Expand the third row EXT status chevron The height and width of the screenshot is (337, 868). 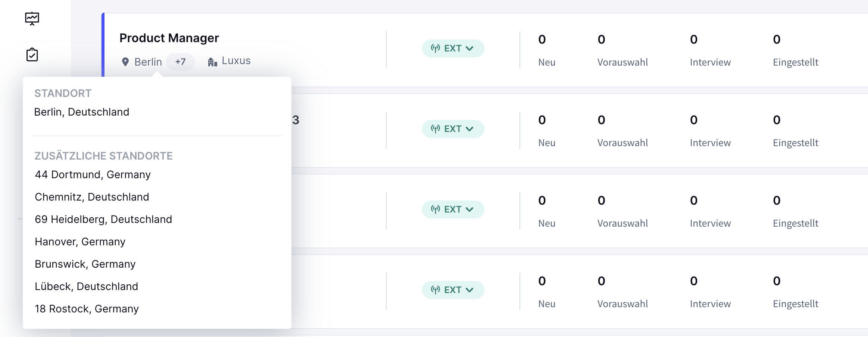coord(470,210)
